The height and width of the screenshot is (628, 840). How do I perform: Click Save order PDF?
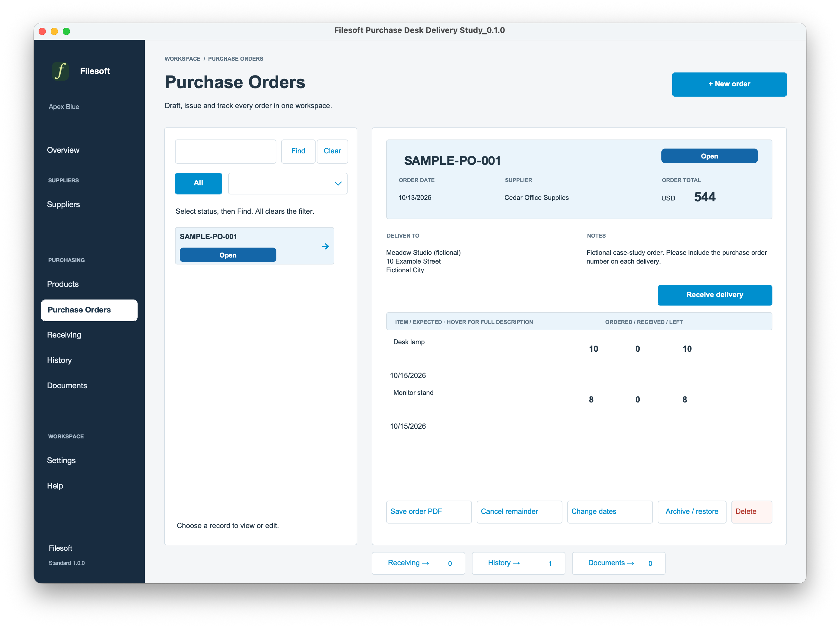coord(429,512)
